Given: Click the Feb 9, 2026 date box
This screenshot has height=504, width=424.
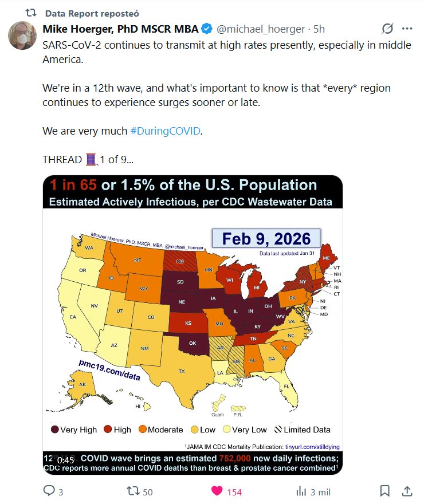Looking at the screenshot, I should point(266,238).
